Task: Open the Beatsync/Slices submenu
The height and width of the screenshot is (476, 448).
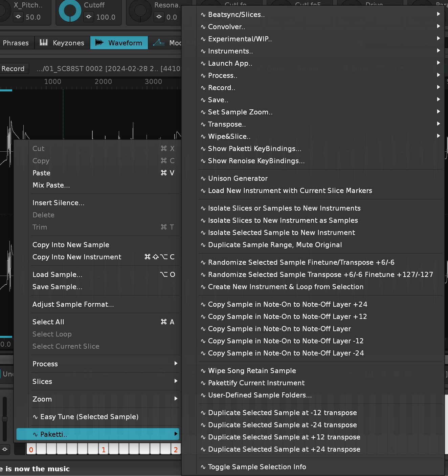Action: tap(236, 15)
